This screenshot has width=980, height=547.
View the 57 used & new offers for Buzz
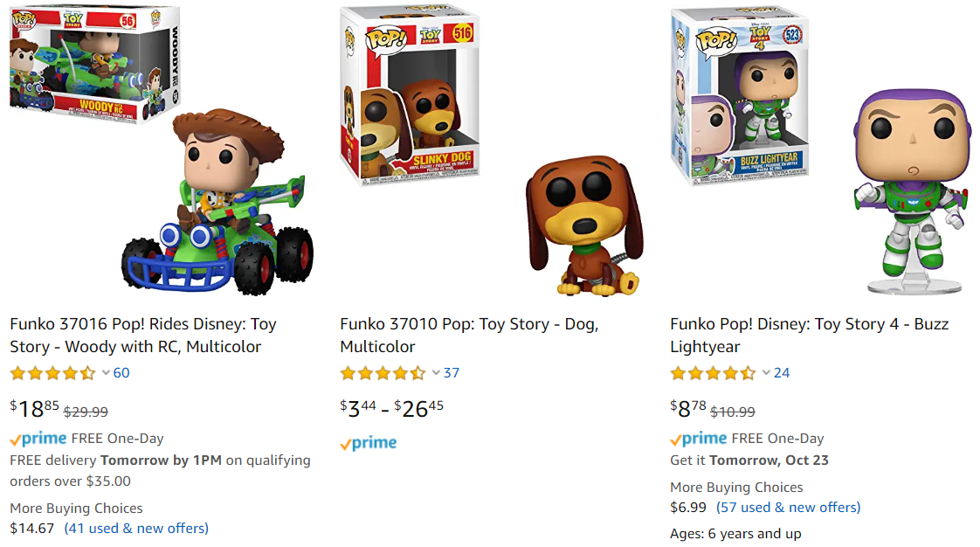[788, 507]
